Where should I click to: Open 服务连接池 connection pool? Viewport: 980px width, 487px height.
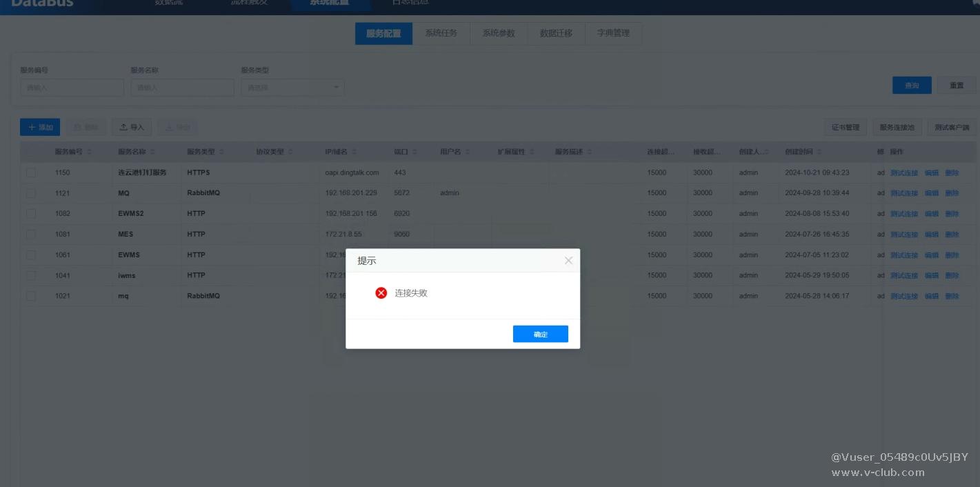897,128
